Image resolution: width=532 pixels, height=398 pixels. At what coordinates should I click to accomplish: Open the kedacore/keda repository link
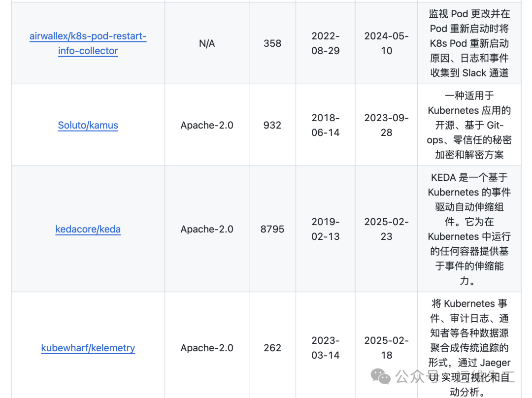click(88, 229)
